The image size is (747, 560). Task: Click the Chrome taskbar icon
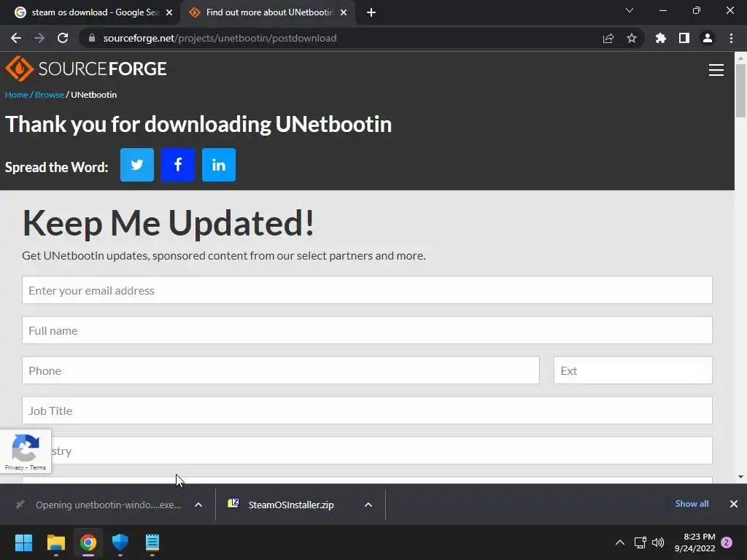88,542
